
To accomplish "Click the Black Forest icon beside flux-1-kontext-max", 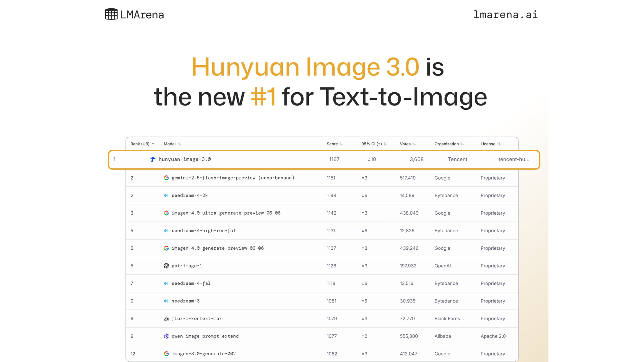I will 166,319.
